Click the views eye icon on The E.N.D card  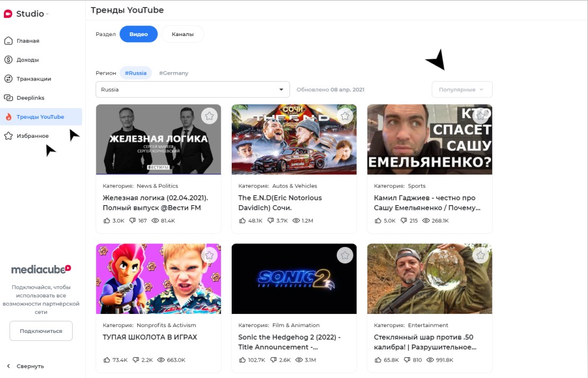click(296, 221)
